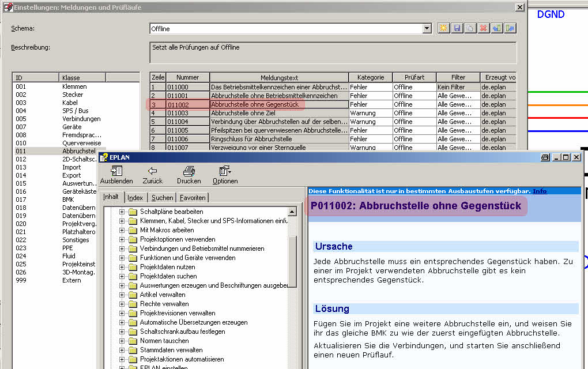Delete the schema with the red X icon

[484, 28]
